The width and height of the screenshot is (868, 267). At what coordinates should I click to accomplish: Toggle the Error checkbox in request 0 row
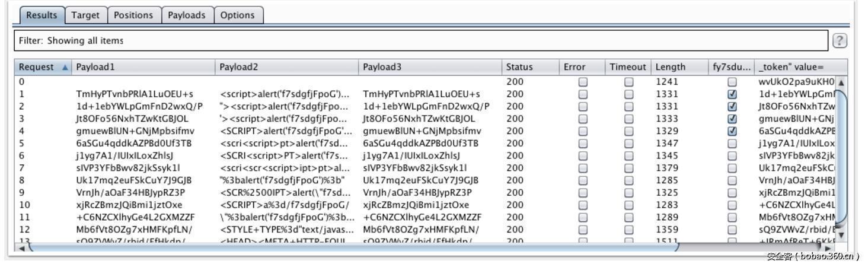coord(583,82)
